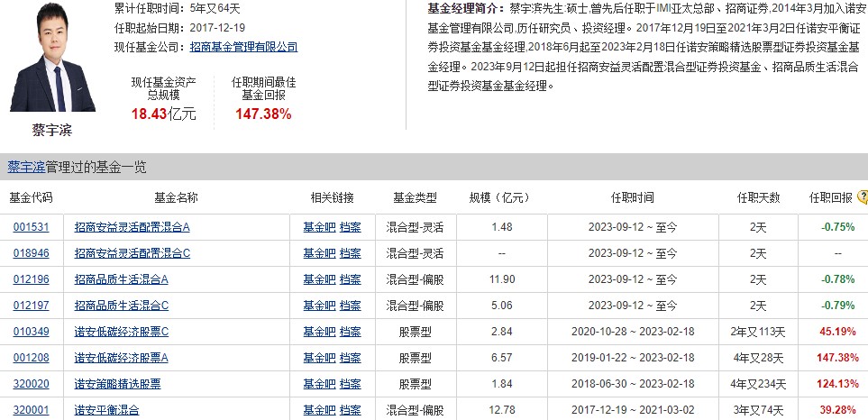The width and height of the screenshot is (868, 420).
Task: Click the 累计任职时间 5年又64天 text
Action: (x=178, y=8)
